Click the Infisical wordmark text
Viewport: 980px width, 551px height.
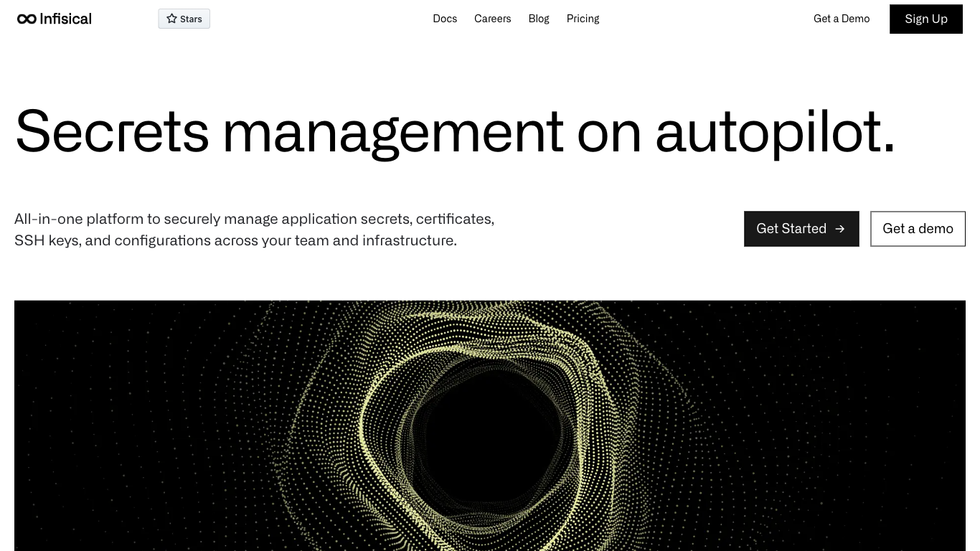66,19
